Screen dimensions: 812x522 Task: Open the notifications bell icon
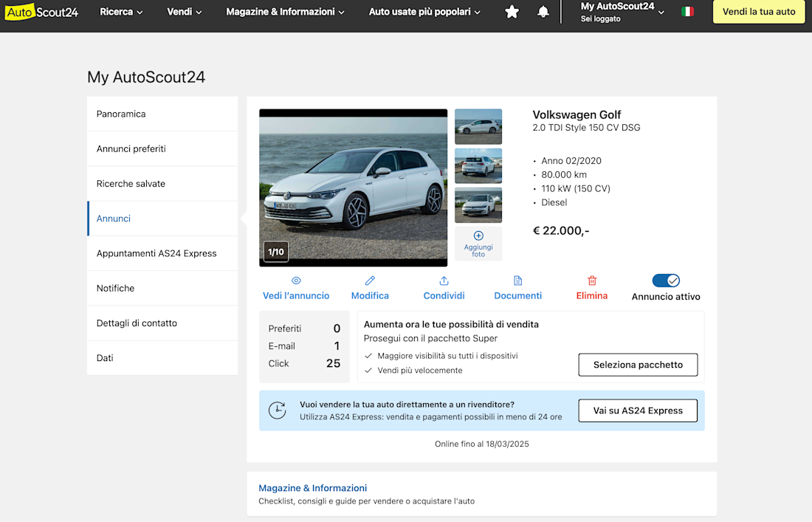[543, 12]
